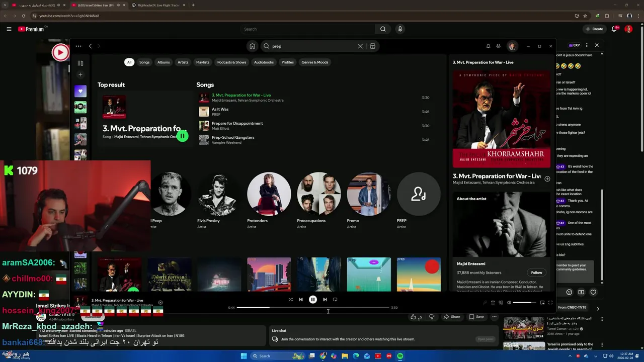Switch to the Flightradar24 browser tab
Image resolution: width=644 pixels, height=362 pixels.
(158, 5)
